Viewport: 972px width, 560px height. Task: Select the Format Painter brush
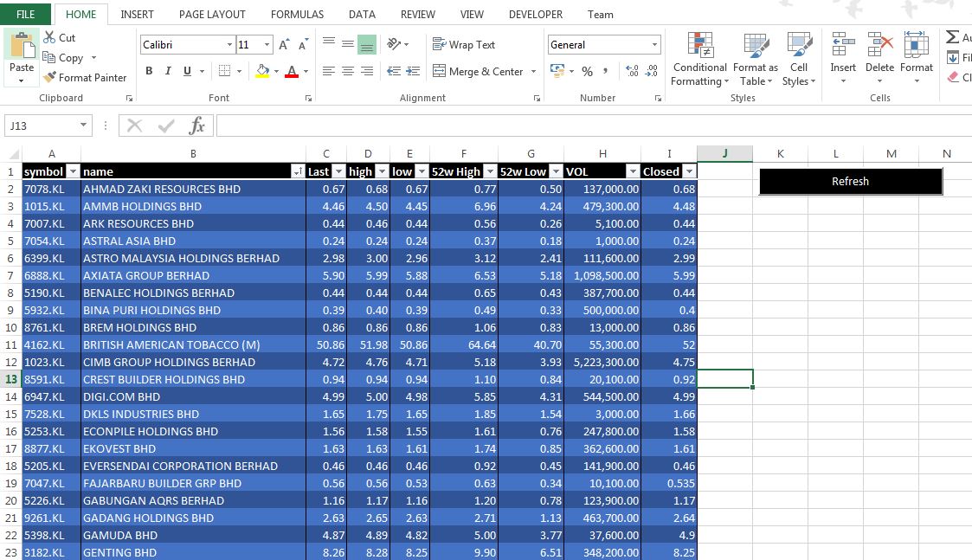click(x=49, y=78)
